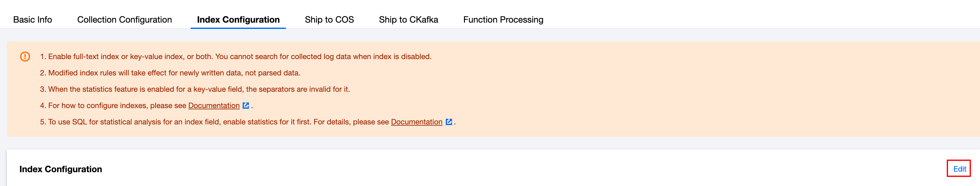
Task: Open Documentation link about SQL statistical analysis
Action: [416, 122]
